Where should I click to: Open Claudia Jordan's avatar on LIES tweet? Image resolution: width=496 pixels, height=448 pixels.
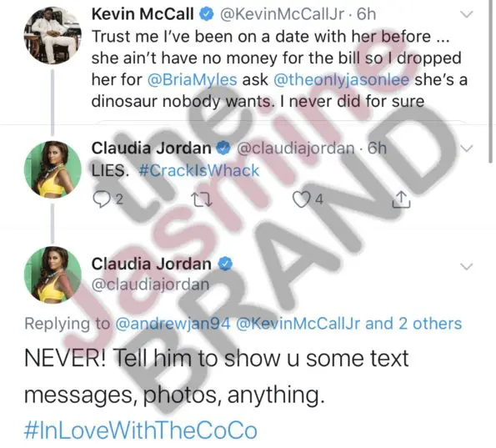click(x=53, y=169)
